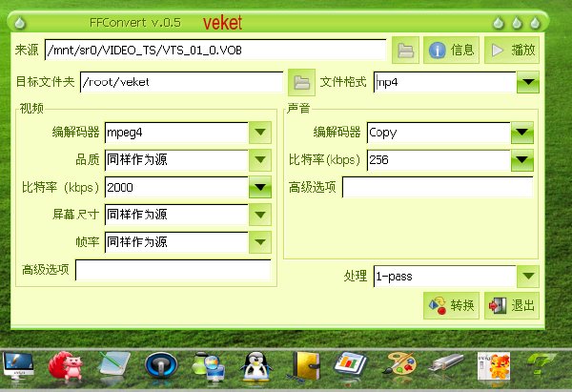Image resolution: width=572 pixels, height=392 pixels.
Task: Browse for source file with folder icon
Action: pos(405,50)
